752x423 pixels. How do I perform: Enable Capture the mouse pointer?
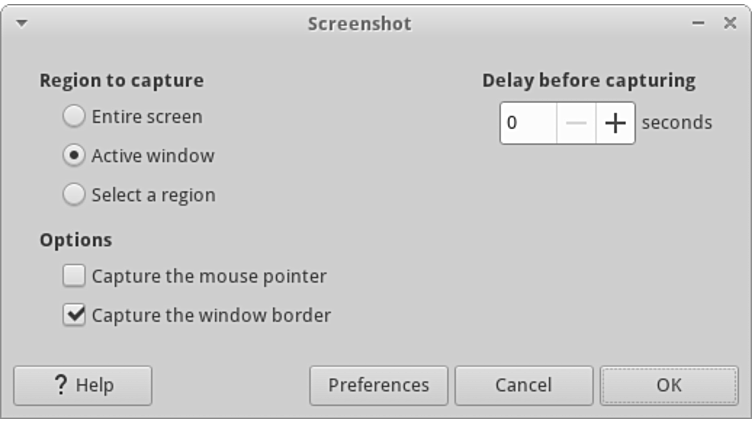[x=74, y=276]
